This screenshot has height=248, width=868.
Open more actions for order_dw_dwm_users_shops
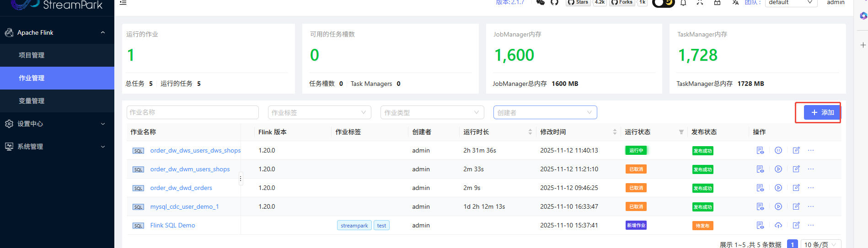coord(811,169)
